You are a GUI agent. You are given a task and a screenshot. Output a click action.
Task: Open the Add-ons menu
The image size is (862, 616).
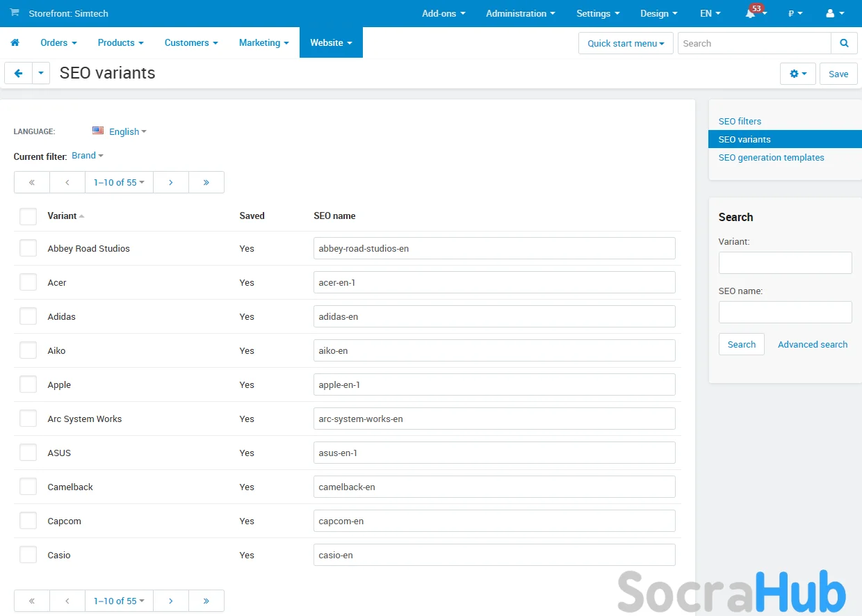tap(444, 14)
